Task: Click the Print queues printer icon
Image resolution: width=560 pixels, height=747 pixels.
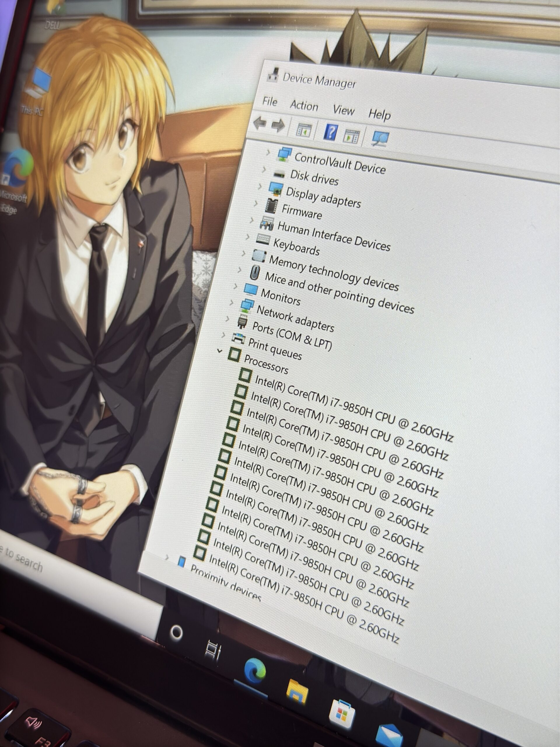Action: (x=239, y=337)
